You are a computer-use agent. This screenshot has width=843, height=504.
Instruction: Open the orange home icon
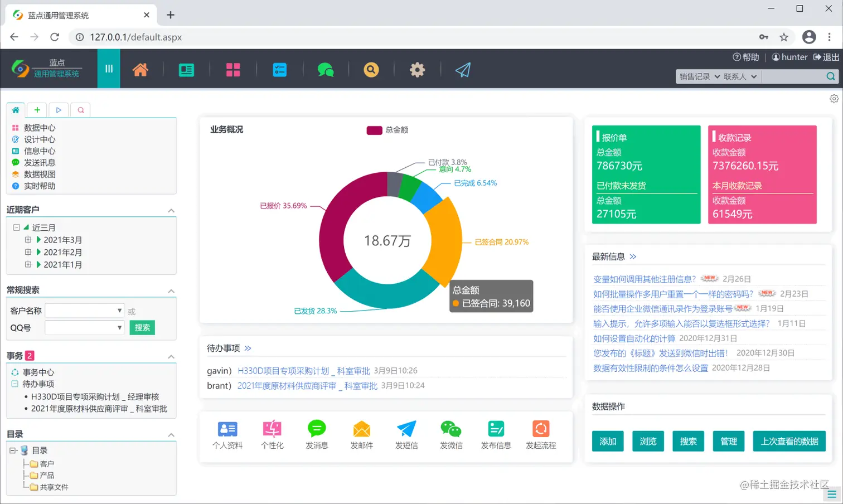[140, 70]
